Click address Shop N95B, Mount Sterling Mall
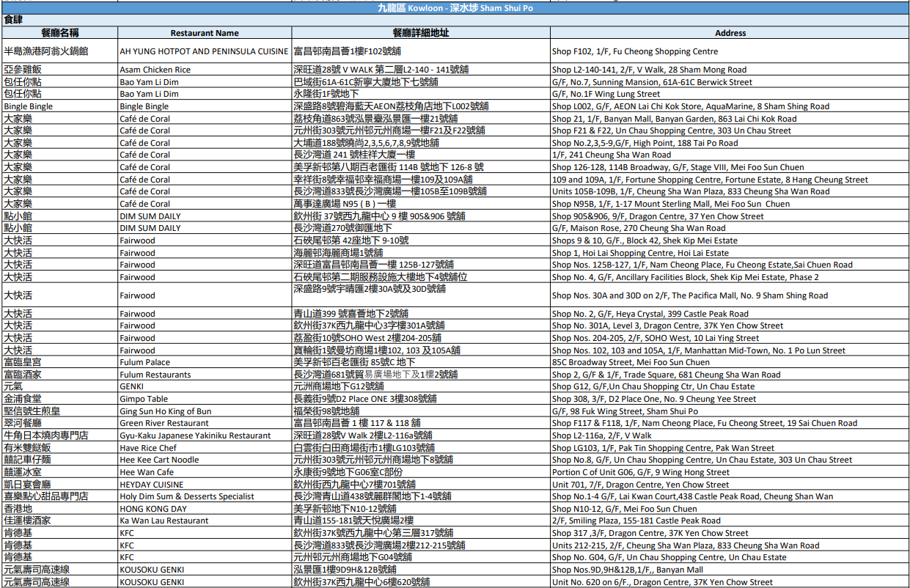This screenshot has width=910, height=588. click(x=730, y=204)
